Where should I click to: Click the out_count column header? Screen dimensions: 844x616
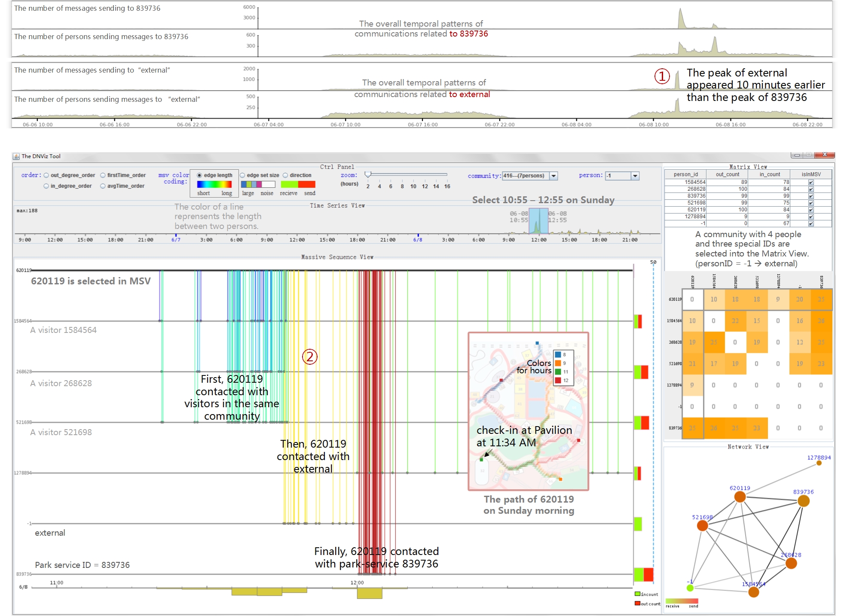tap(727, 174)
